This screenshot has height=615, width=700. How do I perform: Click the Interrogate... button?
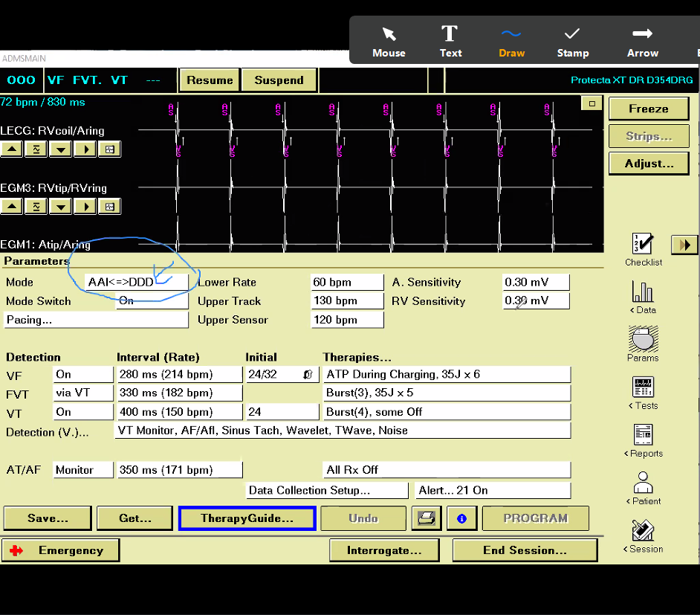coord(384,550)
